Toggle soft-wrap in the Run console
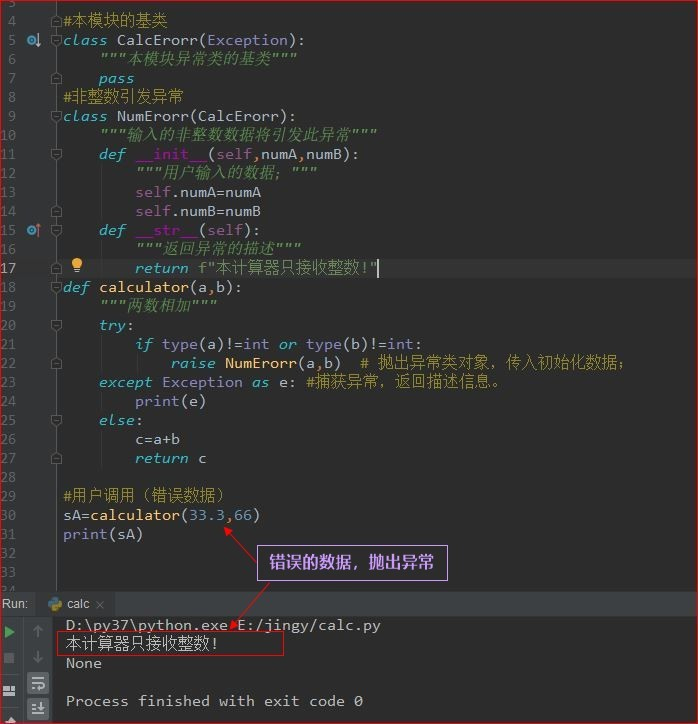This screenshot has width=698, height=724. pos(38,683)
